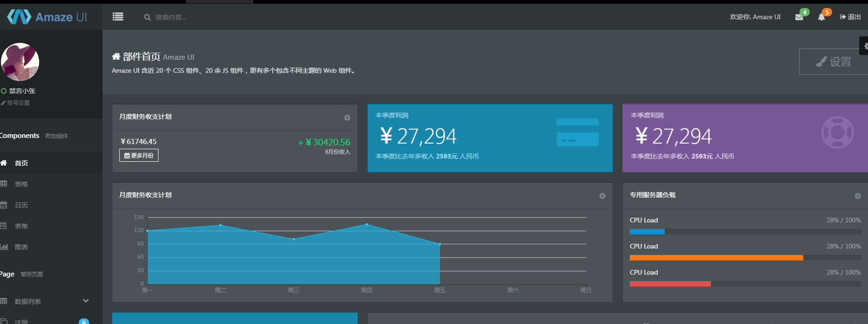
Task: Click the 周二 data point on chart
Action: point(220,225)
